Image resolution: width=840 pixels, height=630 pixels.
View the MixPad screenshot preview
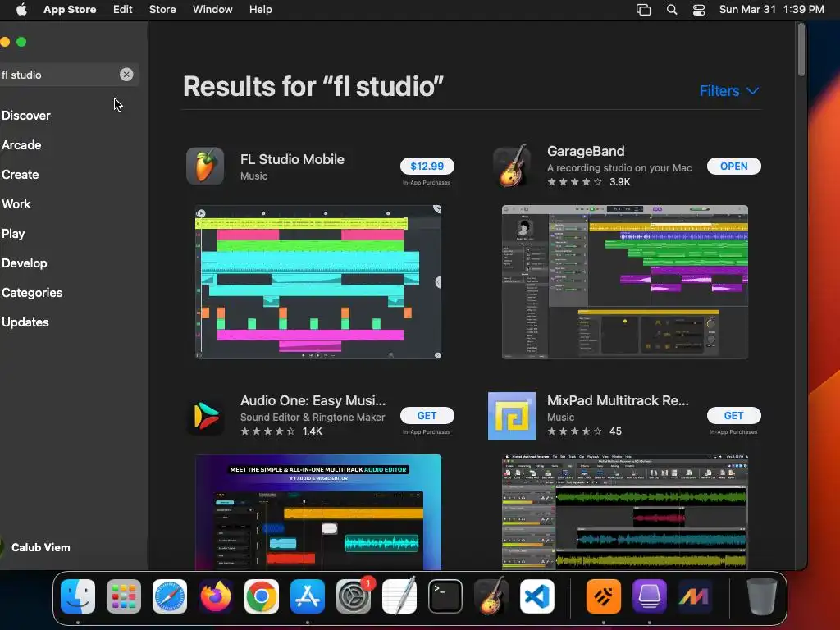pyautogui.click(x=624, y=512)
